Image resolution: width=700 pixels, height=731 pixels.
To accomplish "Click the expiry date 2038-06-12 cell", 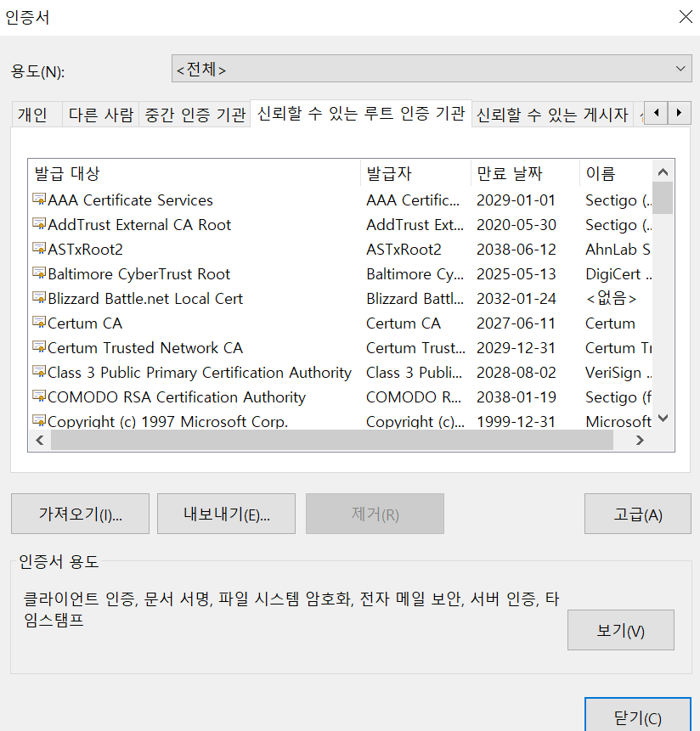I will click(517, 250).
